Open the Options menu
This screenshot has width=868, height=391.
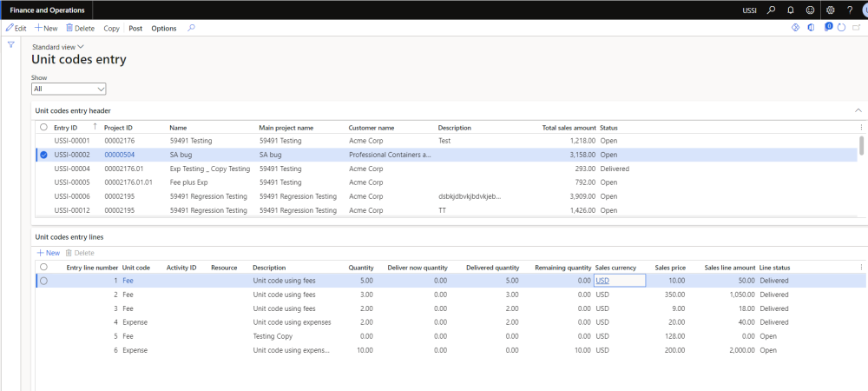pyautogui.click(x=163, y=28)
